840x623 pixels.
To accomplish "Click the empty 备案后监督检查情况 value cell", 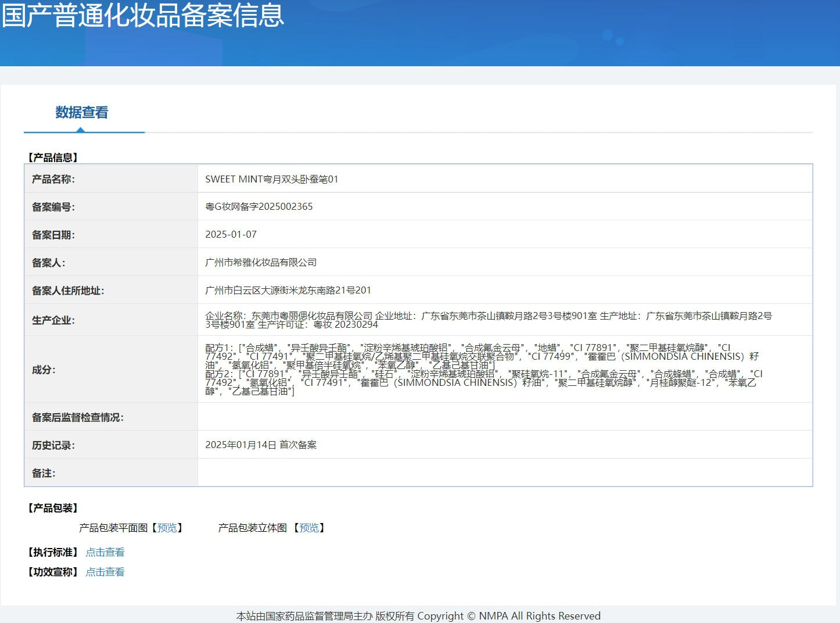I will [504, 417].
